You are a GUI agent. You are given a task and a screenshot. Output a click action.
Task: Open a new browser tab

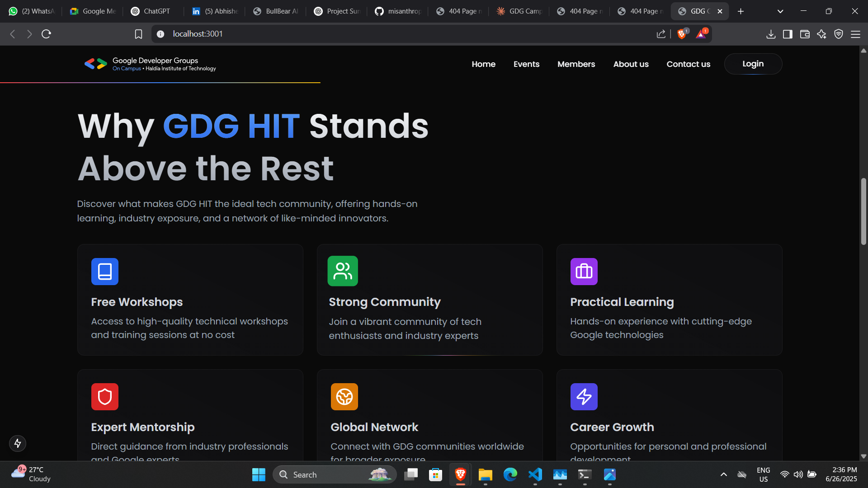[x=741, y=11]
